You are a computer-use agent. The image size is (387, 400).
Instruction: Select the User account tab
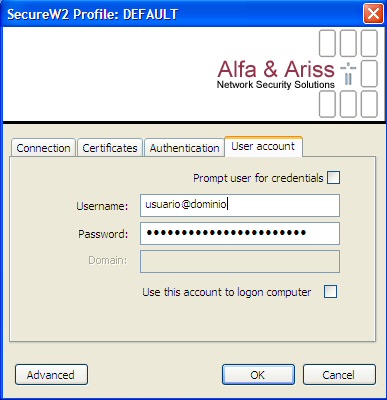point(263,146)
